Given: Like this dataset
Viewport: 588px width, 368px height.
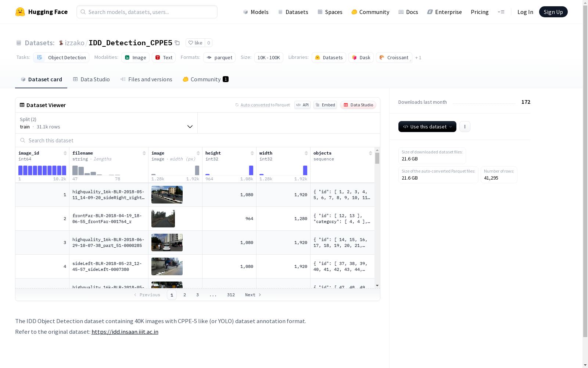Looking at the screenshot, I should click(195, 43).
